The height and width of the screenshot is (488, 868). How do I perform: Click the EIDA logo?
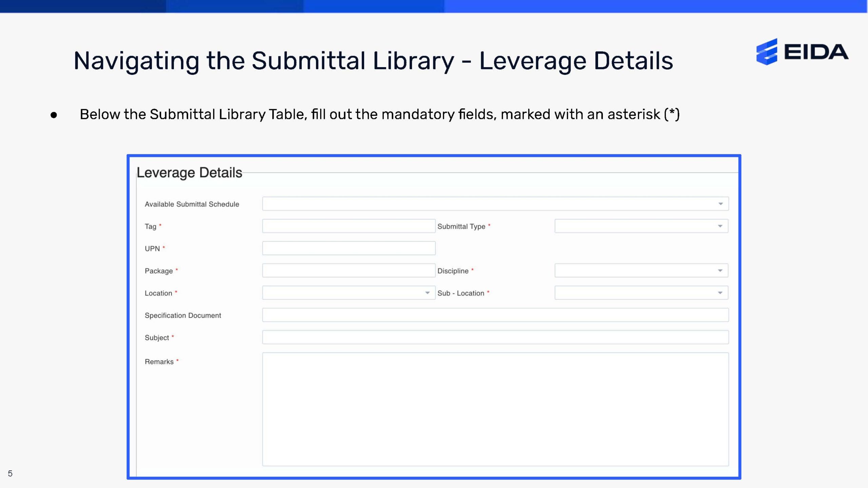[x=802, y=52]
